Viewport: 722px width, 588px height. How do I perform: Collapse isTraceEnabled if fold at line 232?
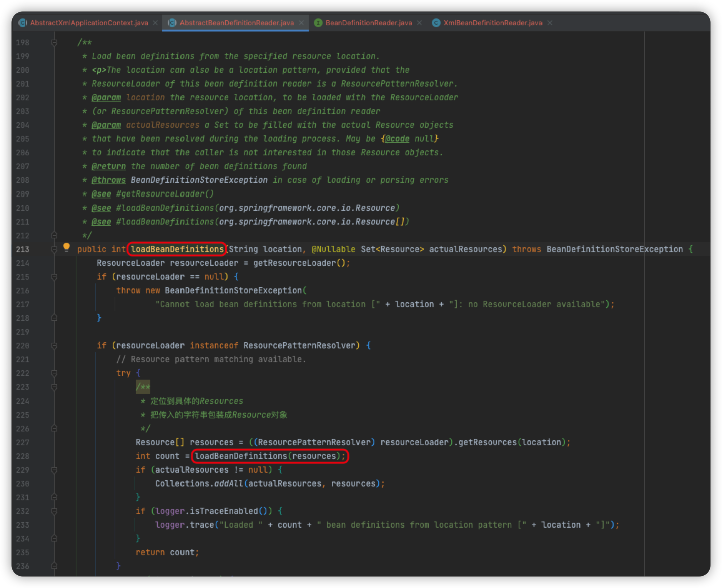pyautogui.click(x=54, y=511)
